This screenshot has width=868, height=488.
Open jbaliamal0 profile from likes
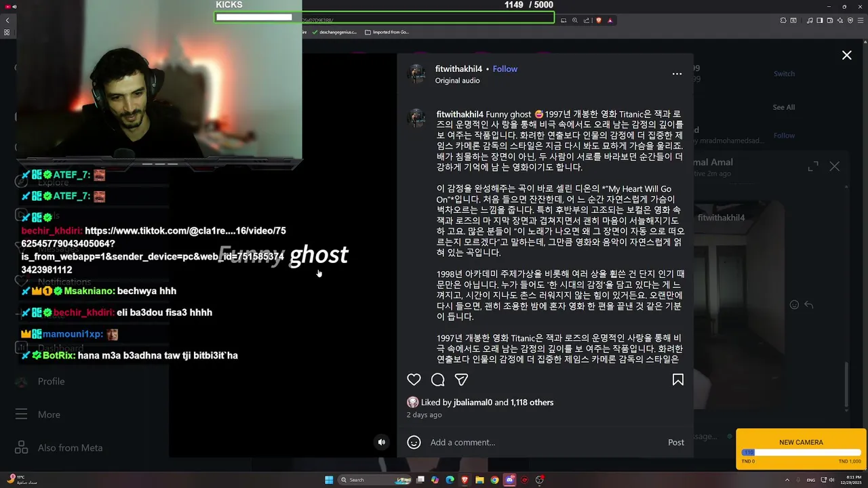click(473, 403)
